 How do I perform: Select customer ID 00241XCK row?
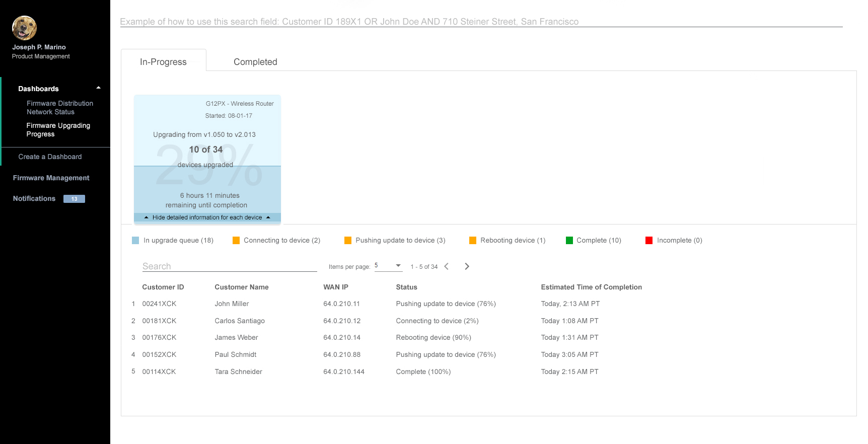tap(159, 304)
